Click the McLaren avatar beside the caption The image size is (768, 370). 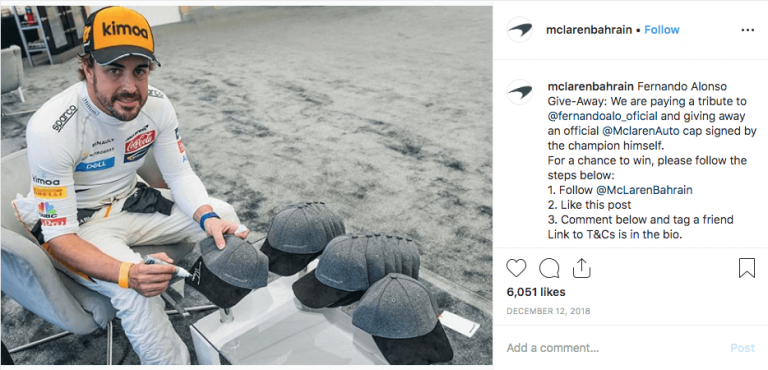point(520,92)
